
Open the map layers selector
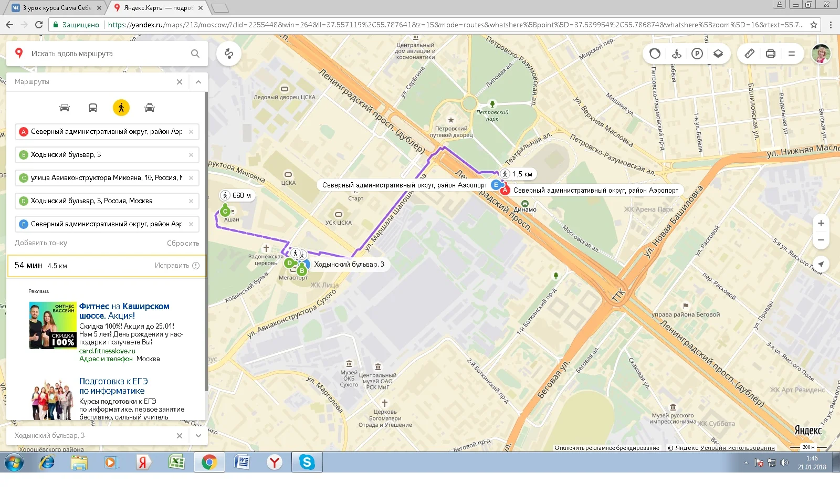click(x=718, y=54)
